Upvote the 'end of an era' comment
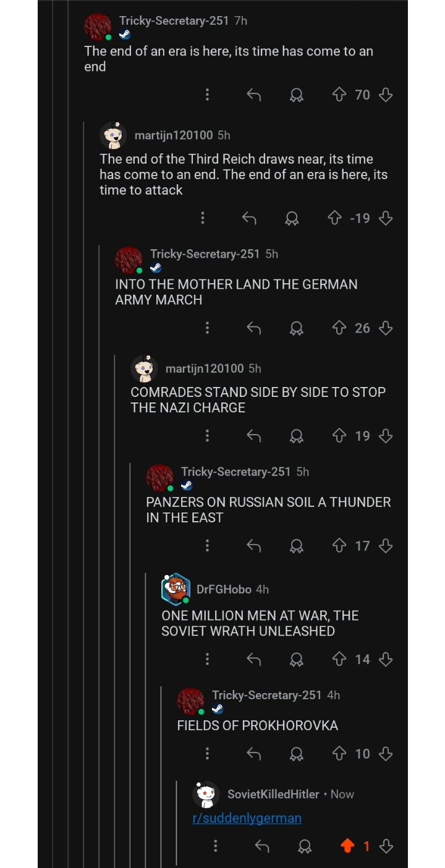Image resolution: width=445 pixels, height=868 pixels. tap(339, 95)
